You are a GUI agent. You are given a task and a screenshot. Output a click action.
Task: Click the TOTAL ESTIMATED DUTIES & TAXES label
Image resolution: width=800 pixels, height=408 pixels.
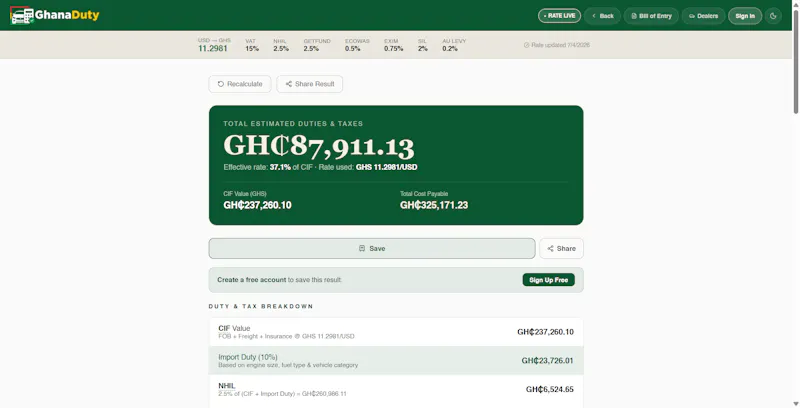(293, 123)
